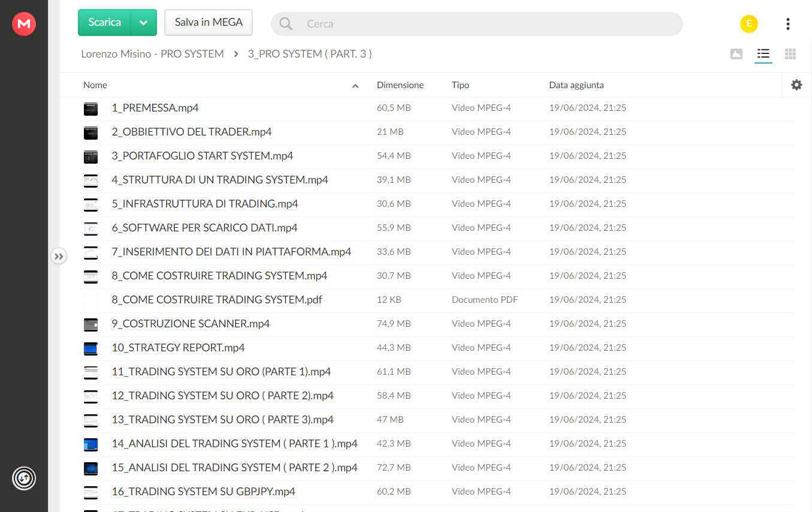Open the transfers icon in the sidebar
812x512 pixels.
point(24,478)
